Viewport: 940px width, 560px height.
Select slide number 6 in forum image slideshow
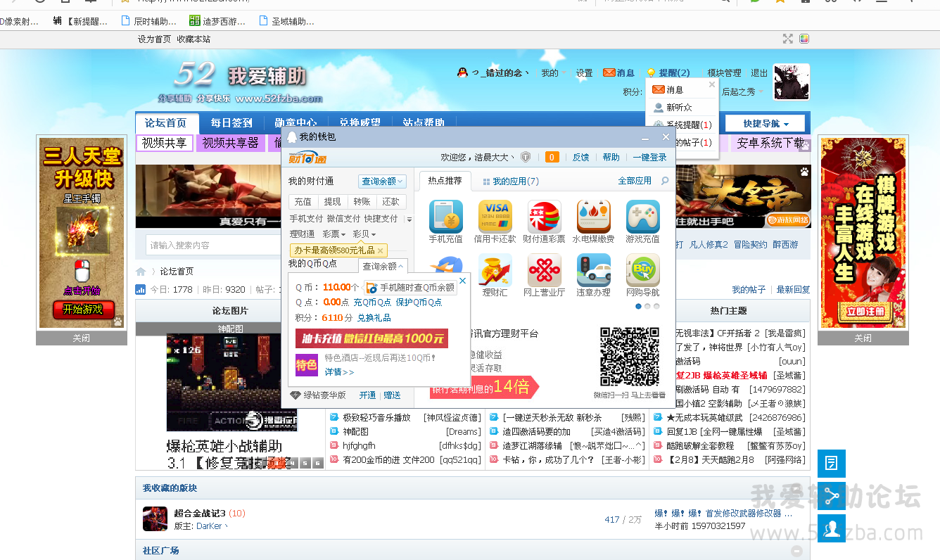point(318,463)
